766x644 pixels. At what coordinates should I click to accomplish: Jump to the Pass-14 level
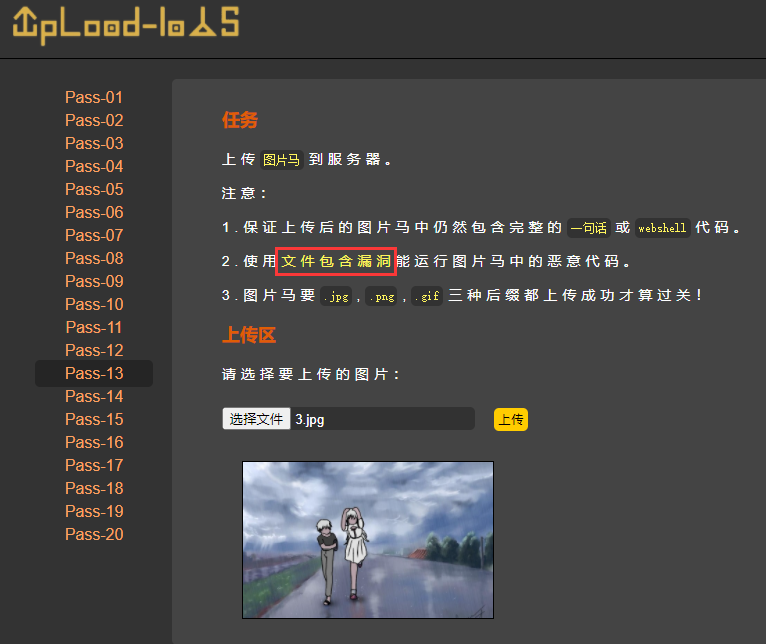click(x=94, y=396)
